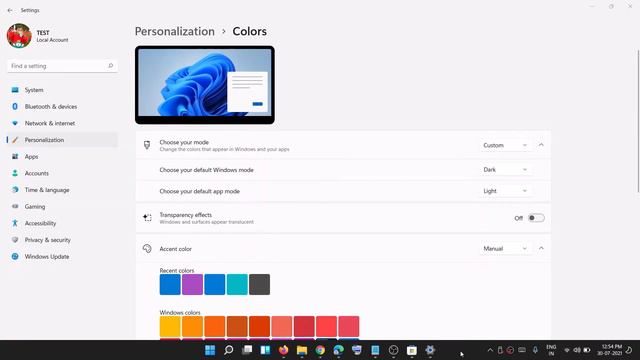
Task: Open Task View from the taskbar
Action: click(x=247, y=350)
